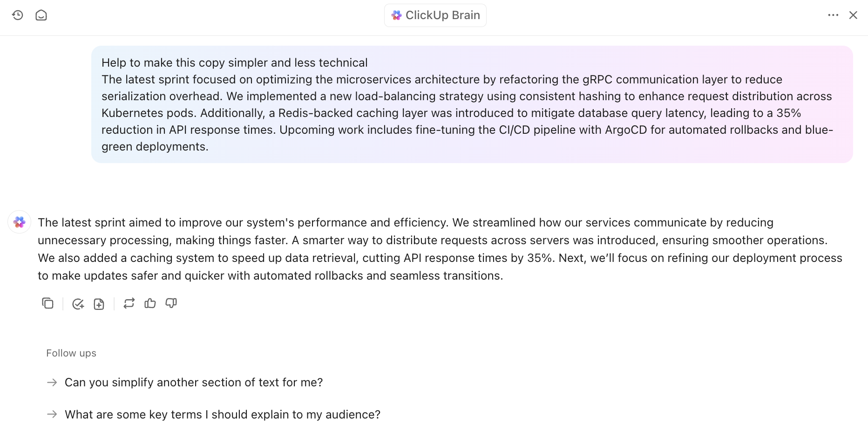This screenshot has height=439, width=868.
Task: Select "What are some key terms" follow-up
Action: (x=222, y=415)
